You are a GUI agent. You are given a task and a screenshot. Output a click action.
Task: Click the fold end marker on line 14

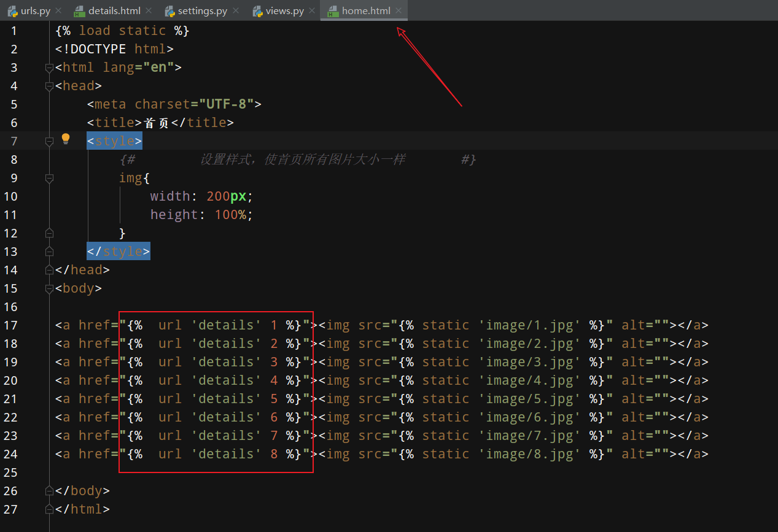point(50,270)
